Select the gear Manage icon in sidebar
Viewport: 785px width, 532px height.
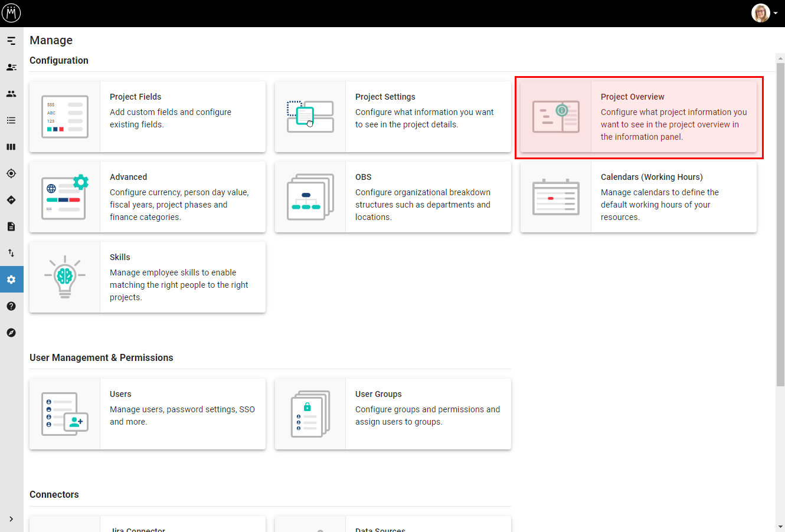pyautogui.click(x=11, y=280)
